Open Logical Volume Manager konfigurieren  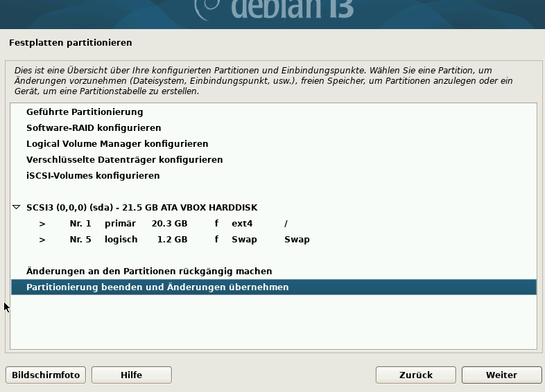coord(274,144)
